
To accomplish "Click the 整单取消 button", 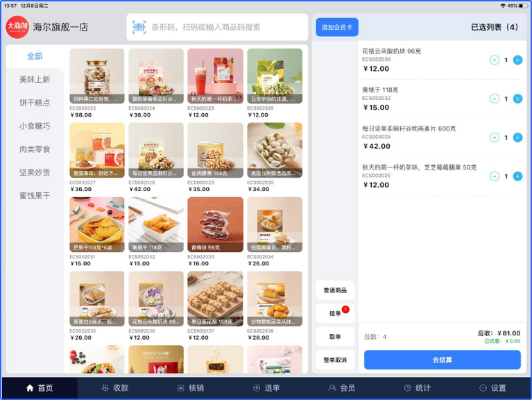I will click(335, 360).
